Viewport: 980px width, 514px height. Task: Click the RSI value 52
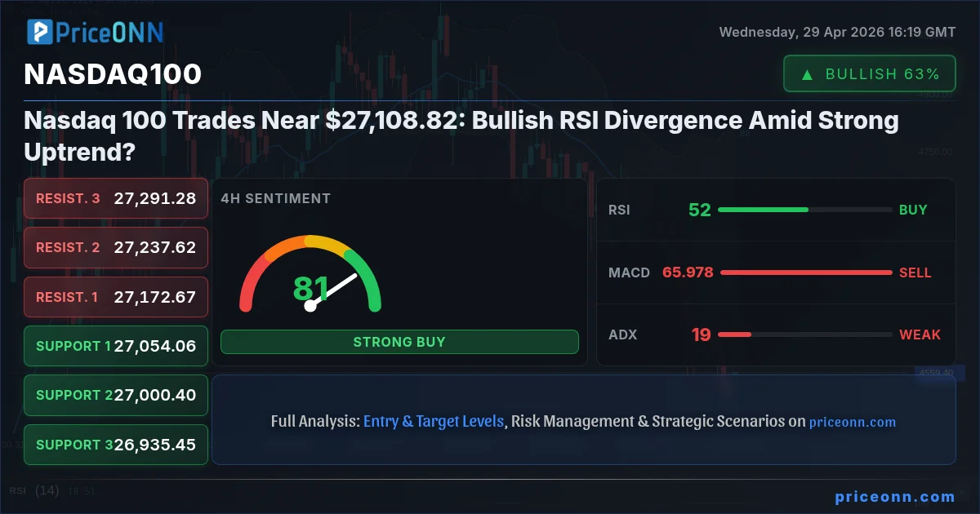(700, 210)
